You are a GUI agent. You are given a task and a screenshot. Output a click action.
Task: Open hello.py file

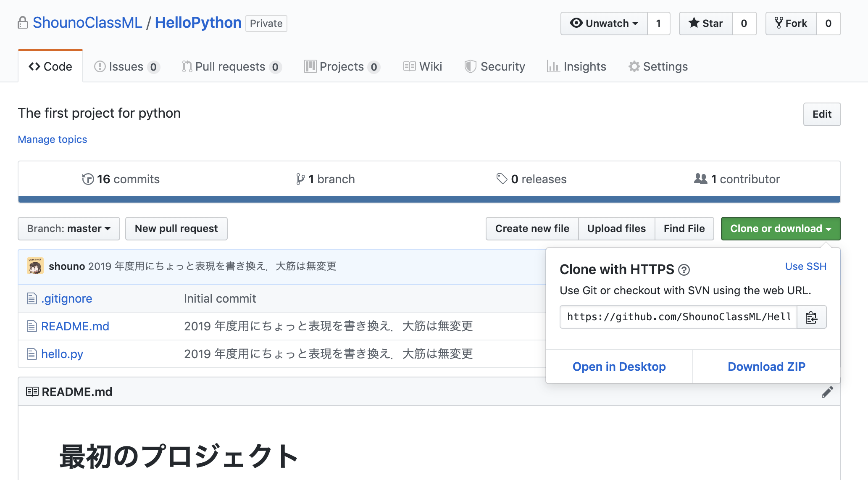point(62,354)
